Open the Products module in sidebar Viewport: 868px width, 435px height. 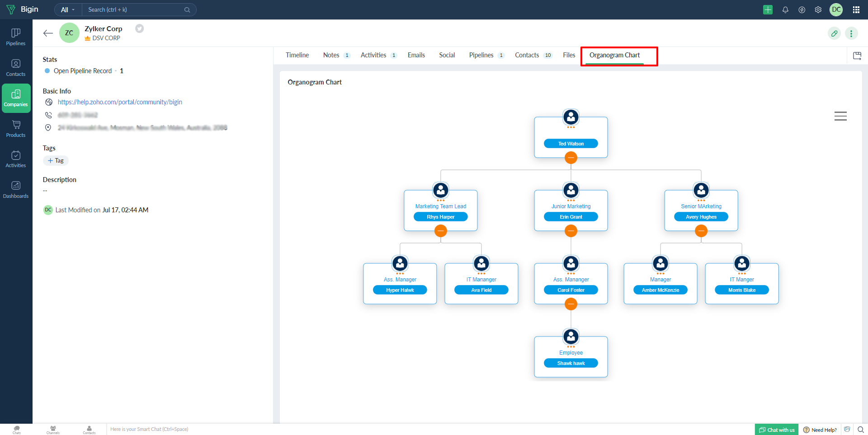pyautogui.click(x=16, y=129)
